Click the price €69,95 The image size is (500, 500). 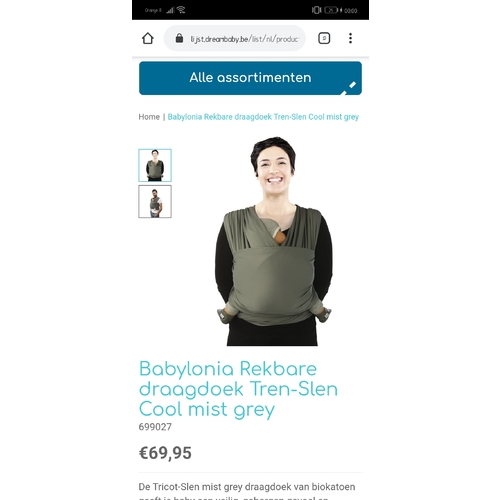point(165,453)
